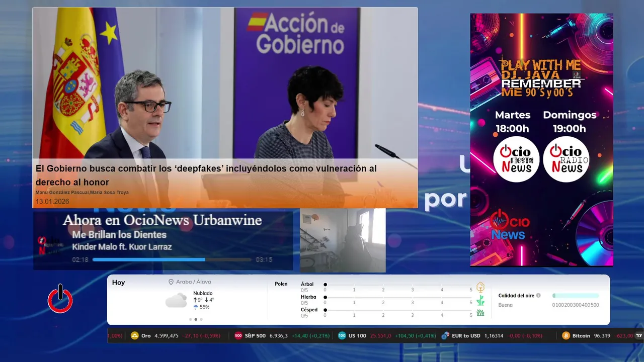Image resolution: width=644 pixels, height=362 pixels.
Task: Click the Hierba pollen plant icon
Action: click(x=480, y=300)
